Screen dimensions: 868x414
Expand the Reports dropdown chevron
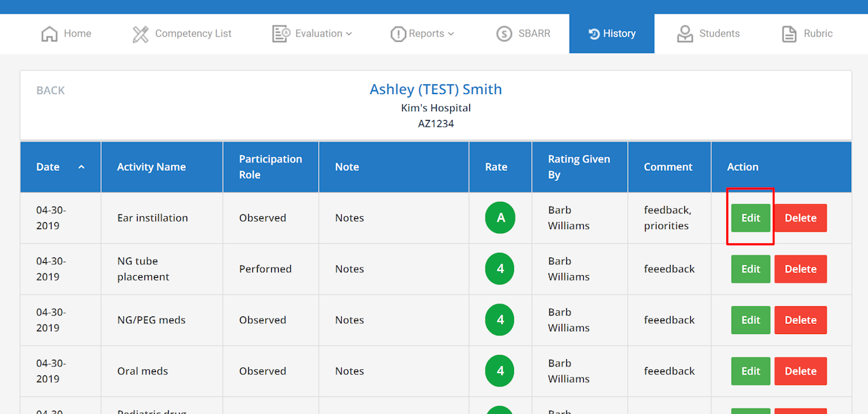tap(451, 34)
